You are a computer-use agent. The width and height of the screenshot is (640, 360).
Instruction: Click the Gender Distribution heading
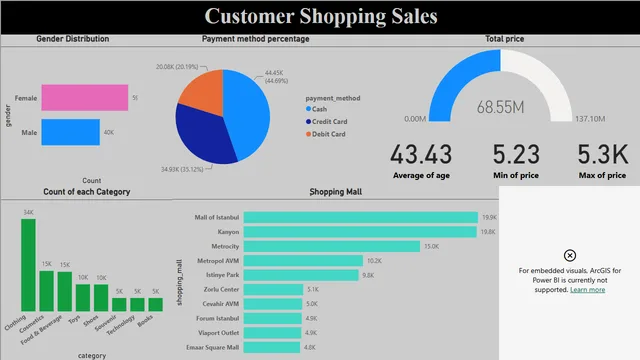click(x=73, y=39)
